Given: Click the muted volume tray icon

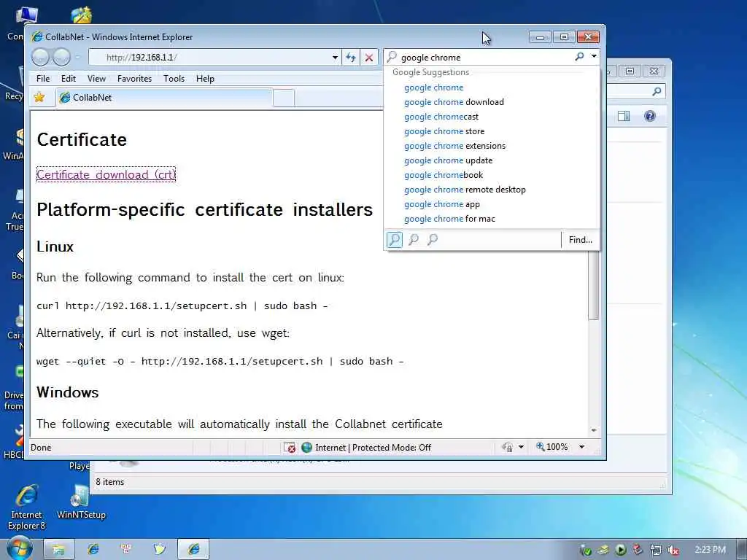Looking at the screenshot, I should click(x=673, y=550).
